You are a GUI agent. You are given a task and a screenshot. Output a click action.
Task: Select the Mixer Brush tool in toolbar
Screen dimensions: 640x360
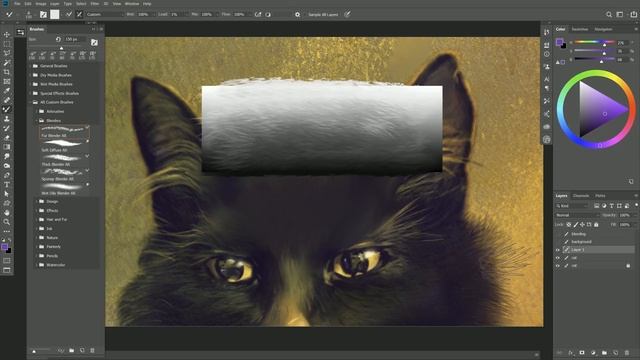click(x=7, y=109)
